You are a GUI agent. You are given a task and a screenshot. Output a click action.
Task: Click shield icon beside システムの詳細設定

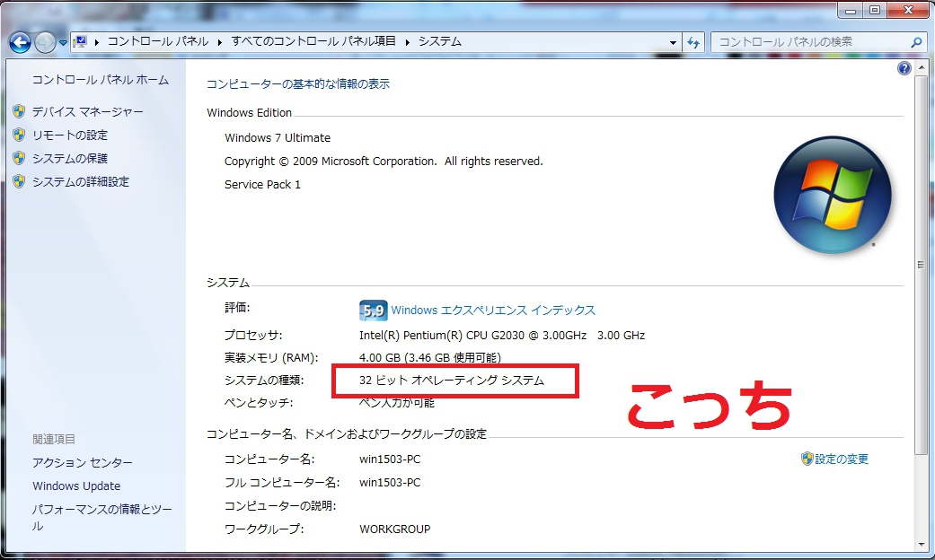coord(19,181)
